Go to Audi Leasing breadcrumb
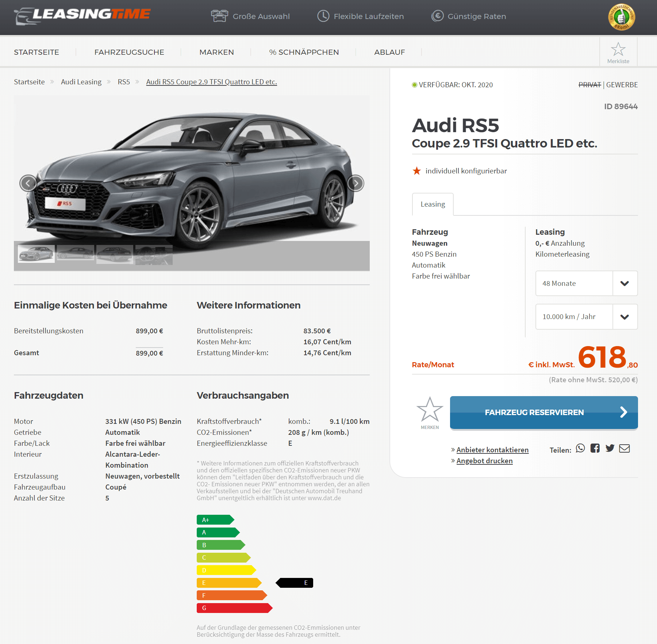Screen dimensions: 657x644 [81, 82]
